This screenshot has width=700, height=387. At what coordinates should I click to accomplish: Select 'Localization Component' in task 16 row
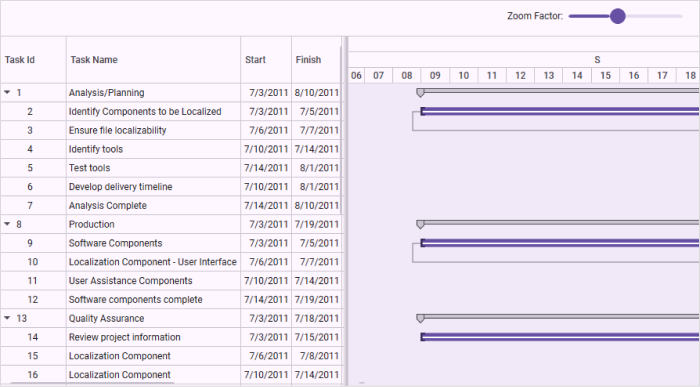point(120,375)
